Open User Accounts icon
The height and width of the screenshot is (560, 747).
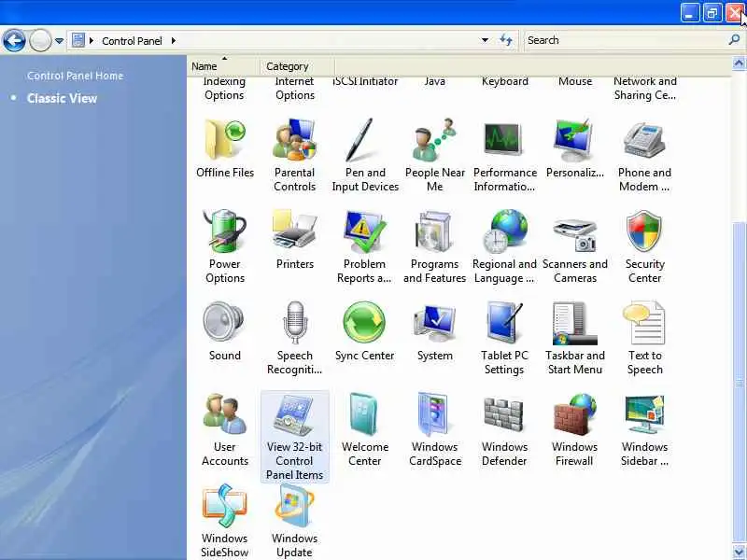(x=225, y=413)
